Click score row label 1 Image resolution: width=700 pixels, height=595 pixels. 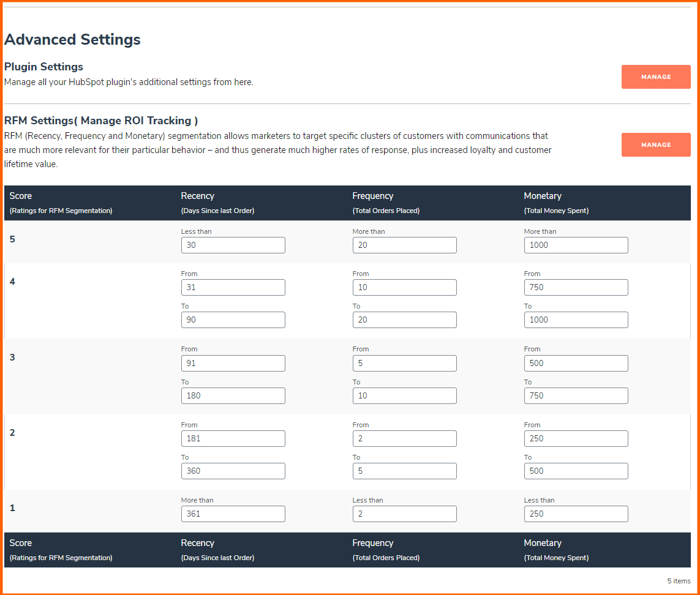point(12,509)
